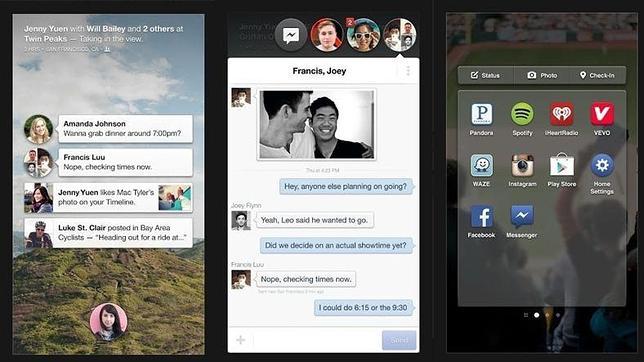Open Luke St. Clair Bay Area Cyclists notification

pyautogui.click(x=108, y=233)
